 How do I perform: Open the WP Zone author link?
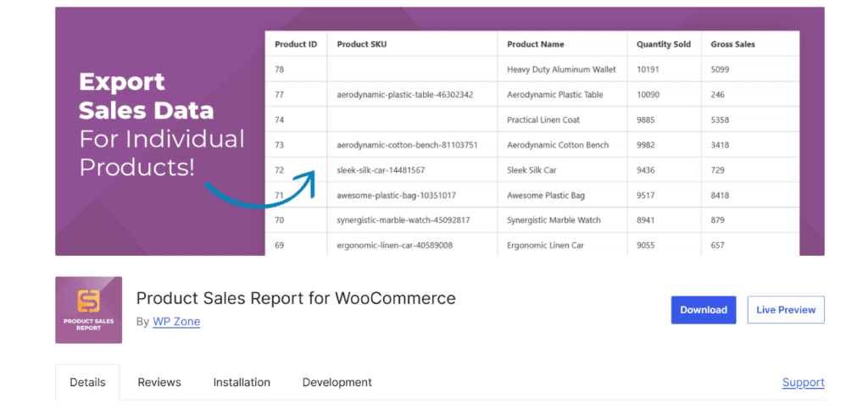tap(176, 322)
